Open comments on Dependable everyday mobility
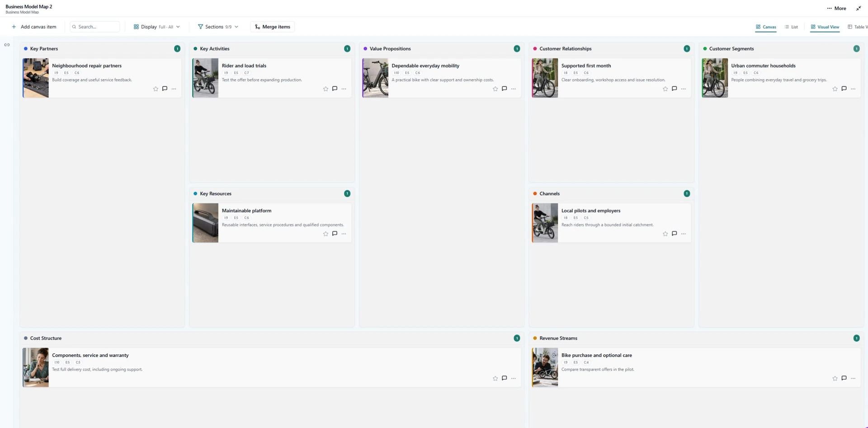The image size is (868, 428). pyautogui.click(x=504, y=89)
